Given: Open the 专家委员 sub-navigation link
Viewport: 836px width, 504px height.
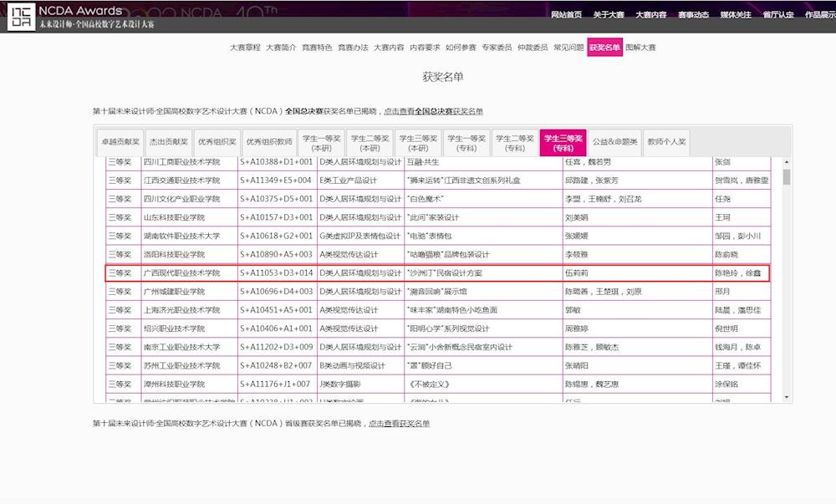Looking at the screenshot, I should (x=497, y=48).
